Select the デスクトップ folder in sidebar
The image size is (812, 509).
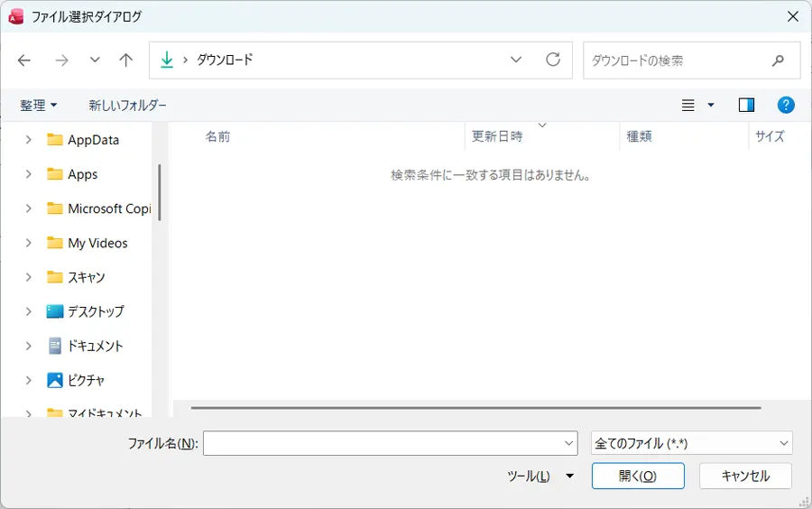(96, 311)
